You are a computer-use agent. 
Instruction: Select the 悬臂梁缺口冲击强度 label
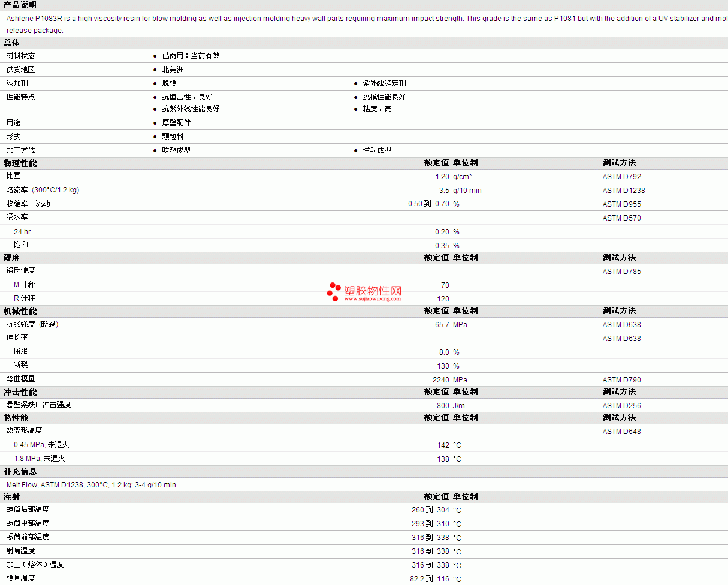[x=39, y=405]
